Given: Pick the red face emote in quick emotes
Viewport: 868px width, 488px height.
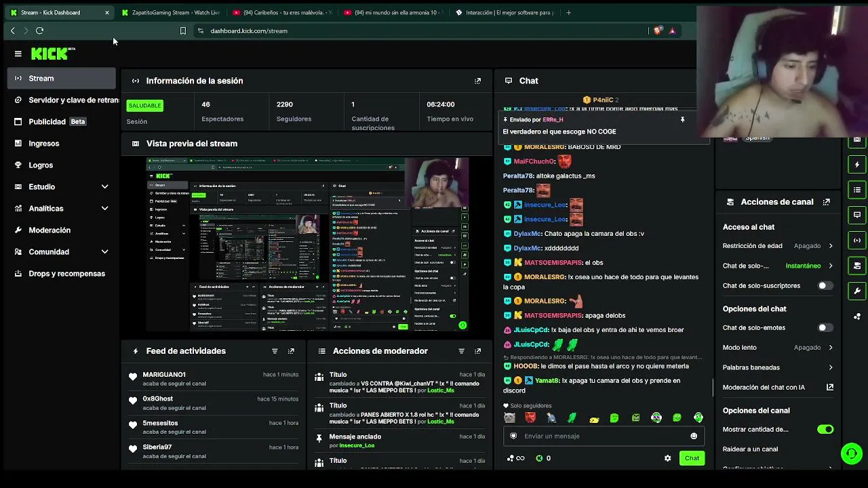Looking at the screenshot, I should (530, 418).
